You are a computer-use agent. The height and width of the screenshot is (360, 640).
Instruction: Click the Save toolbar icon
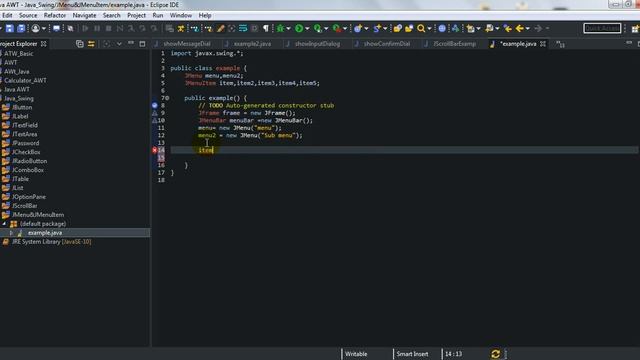pos(9,28)
